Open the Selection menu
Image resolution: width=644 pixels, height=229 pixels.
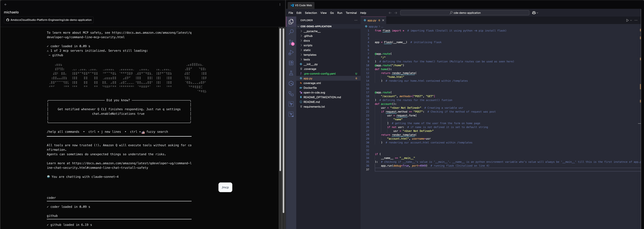click(311, 13)
